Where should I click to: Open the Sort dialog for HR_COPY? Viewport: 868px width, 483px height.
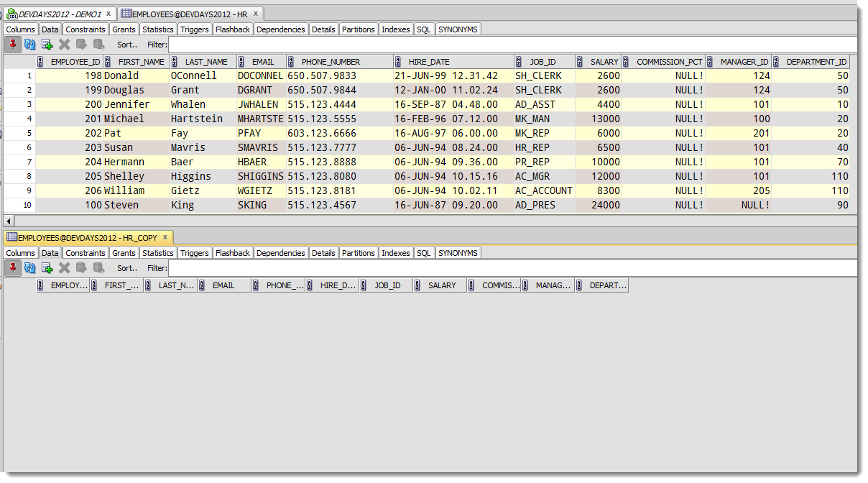point(126,267)
